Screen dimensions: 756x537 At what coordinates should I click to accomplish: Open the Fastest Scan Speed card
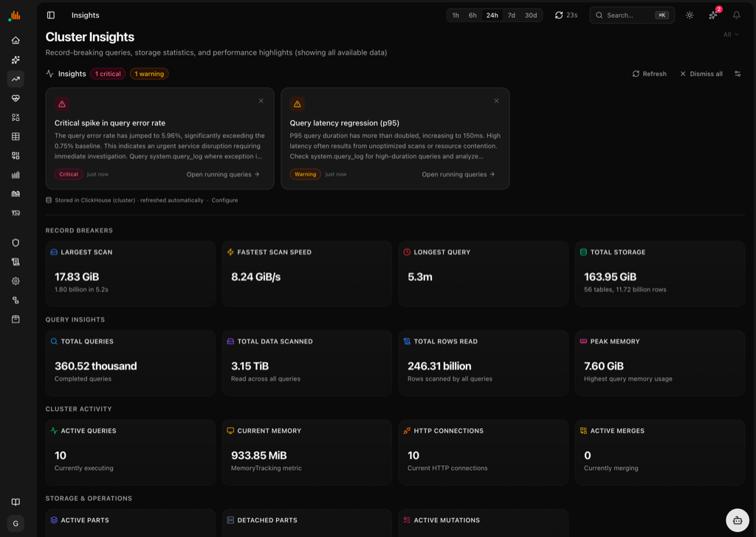click(306, 274)
